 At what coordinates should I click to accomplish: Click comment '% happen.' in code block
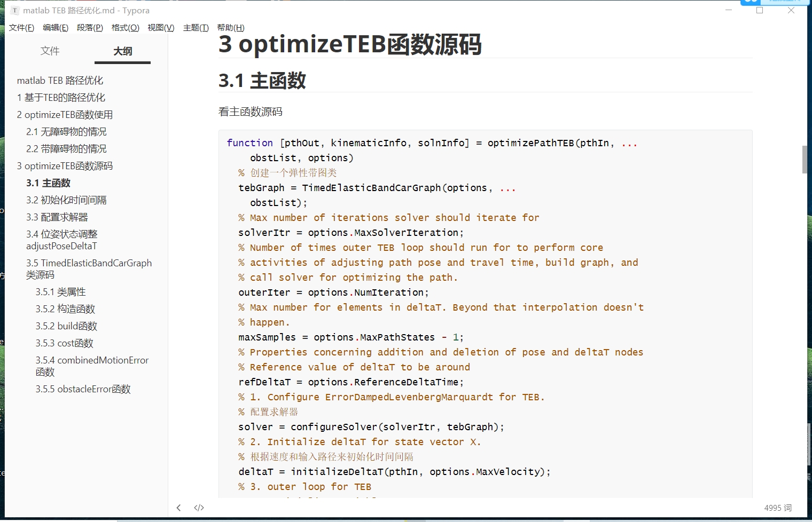coord(264,322)
